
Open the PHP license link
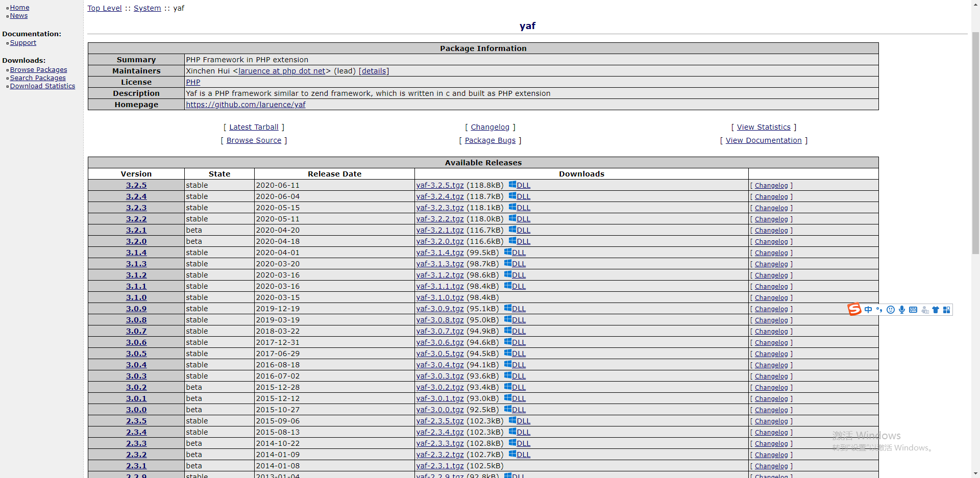click(x=193, y=82)
